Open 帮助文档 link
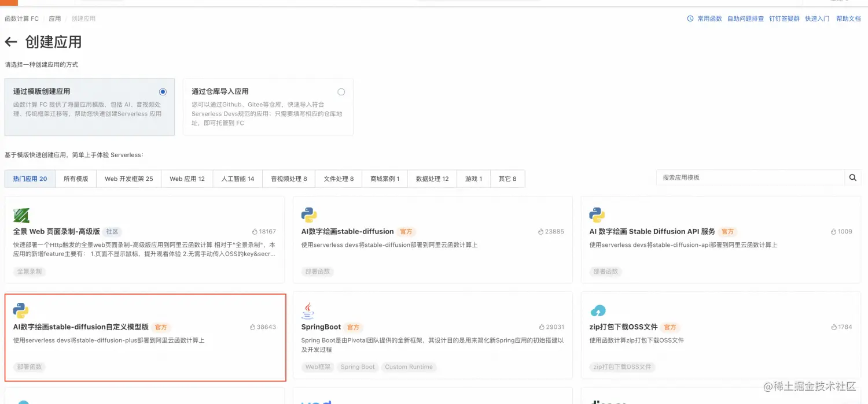 848,18
